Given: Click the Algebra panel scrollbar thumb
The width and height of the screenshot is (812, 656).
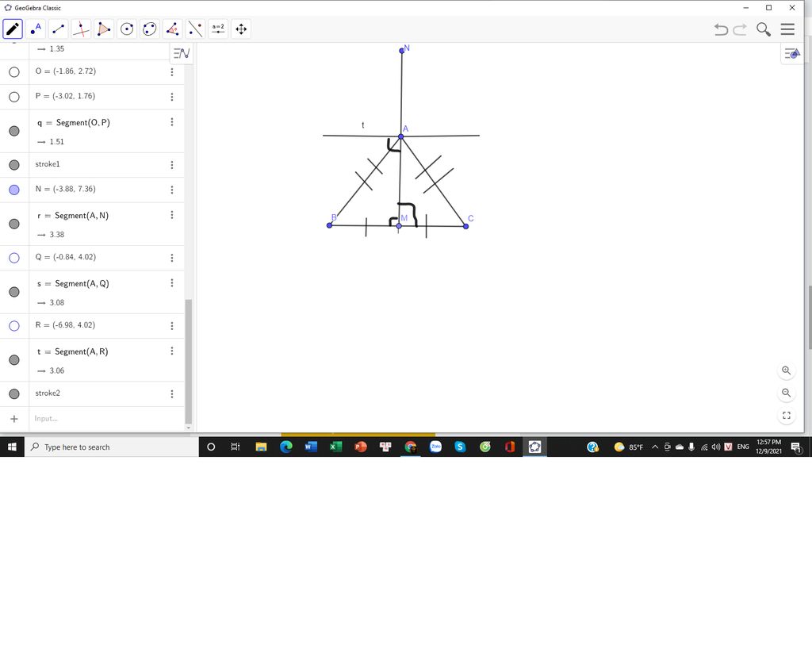Looking at the screenshot, I should (188, 361).
